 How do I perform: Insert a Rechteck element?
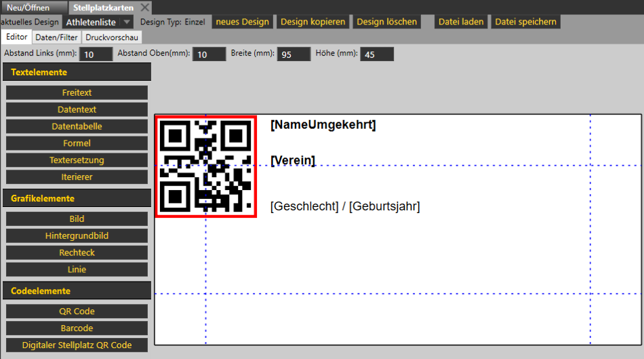point(77,252)
